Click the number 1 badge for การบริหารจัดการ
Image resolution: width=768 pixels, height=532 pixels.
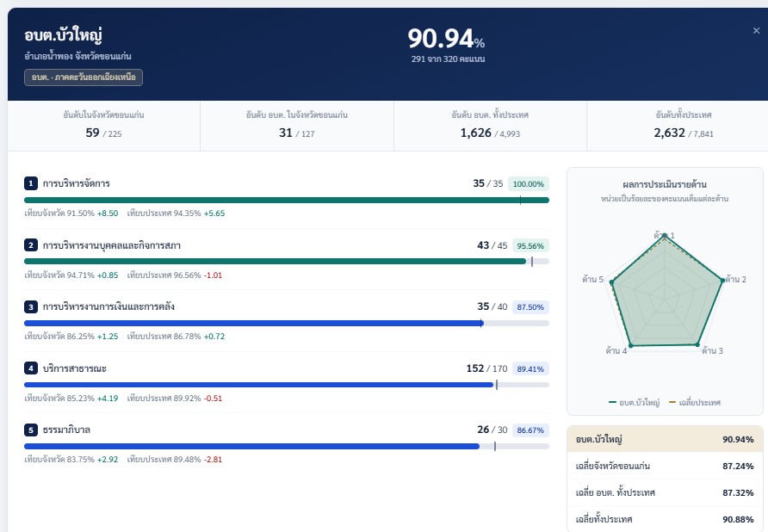click(30, 183)
